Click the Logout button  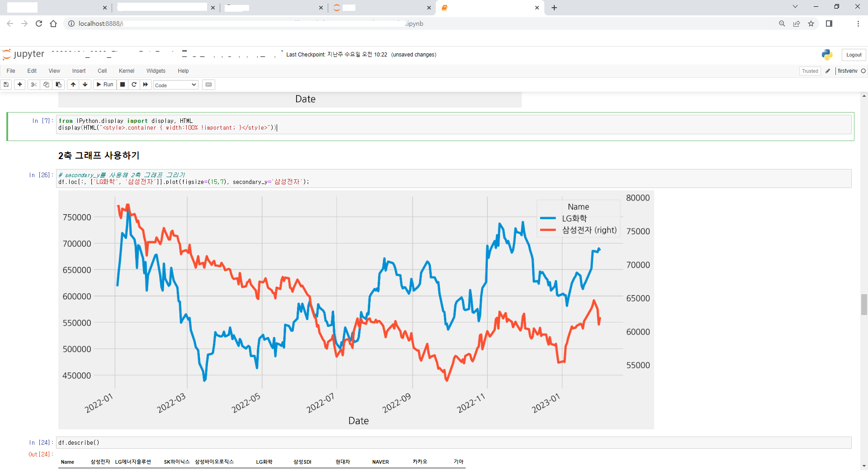click(854, 55)
